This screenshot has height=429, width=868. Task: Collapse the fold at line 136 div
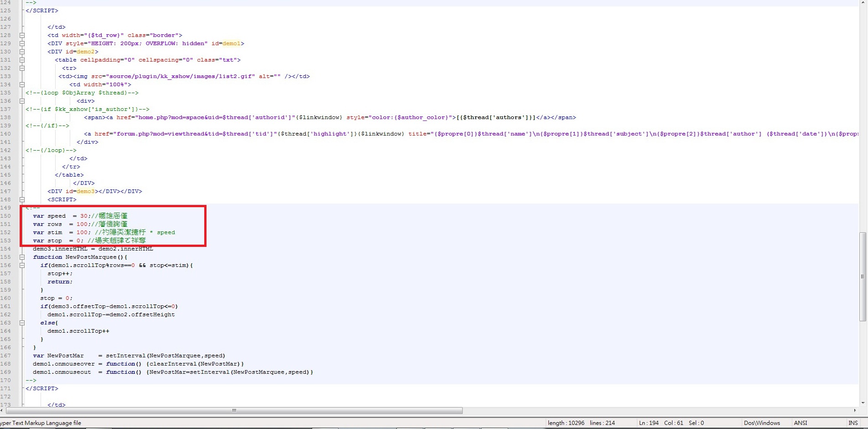coord(22,101)
